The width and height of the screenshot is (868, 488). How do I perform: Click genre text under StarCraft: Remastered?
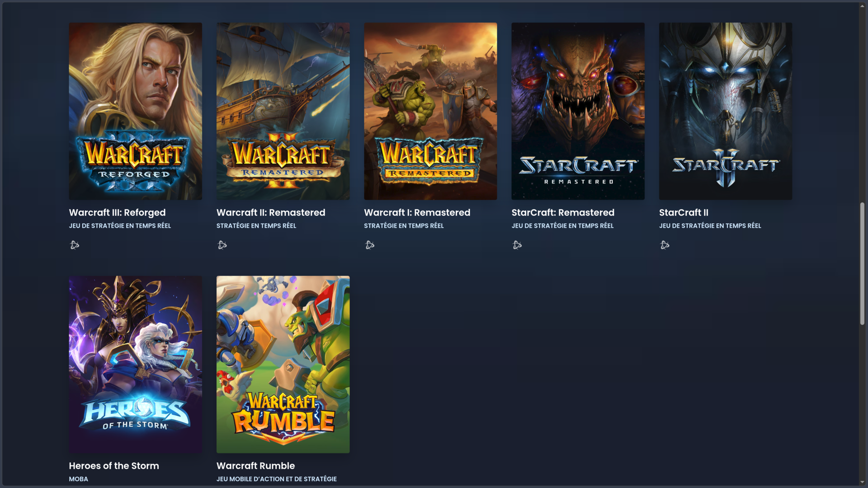[x=563, y=225]
